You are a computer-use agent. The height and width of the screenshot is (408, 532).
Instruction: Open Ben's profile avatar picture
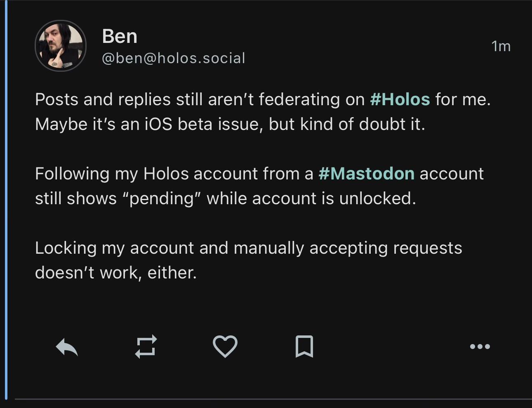coord(61,46)
